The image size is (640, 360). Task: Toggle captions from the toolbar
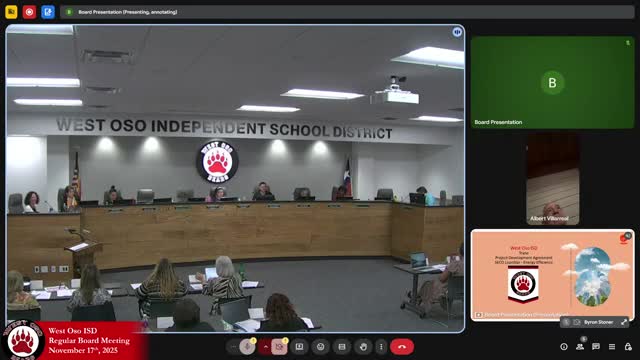point(342,347)
